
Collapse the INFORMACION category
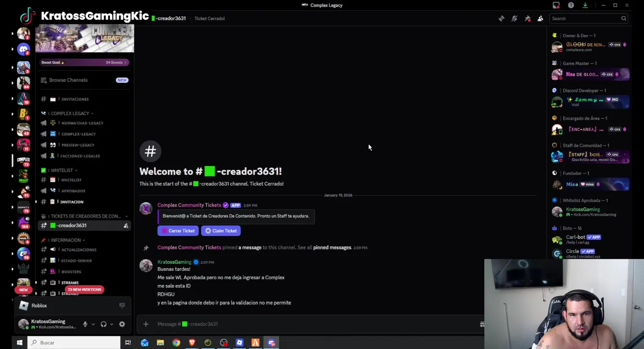pyautogui.click(x=67, y=240)
